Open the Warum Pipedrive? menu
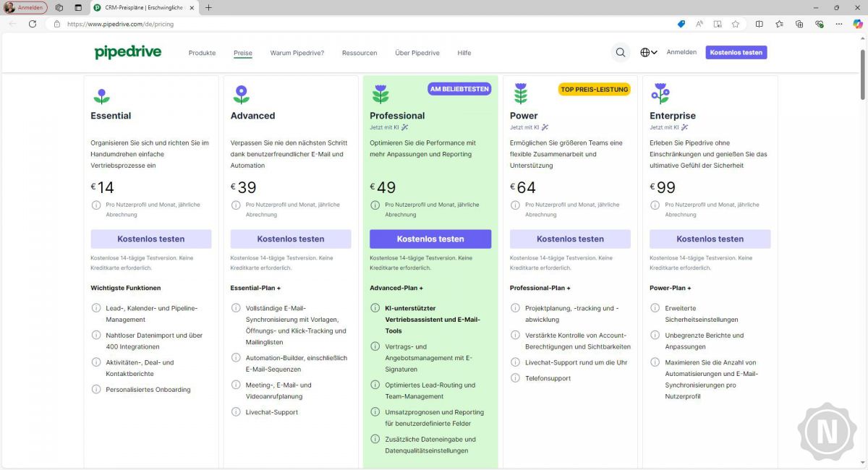The width and height of the screenshot is (868, 470). click(x=297, y=53)
